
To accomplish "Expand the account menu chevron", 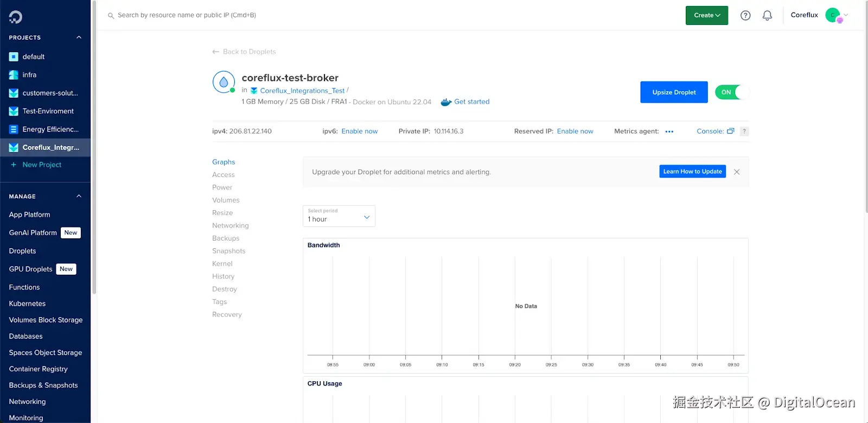I will coord(846,15).
